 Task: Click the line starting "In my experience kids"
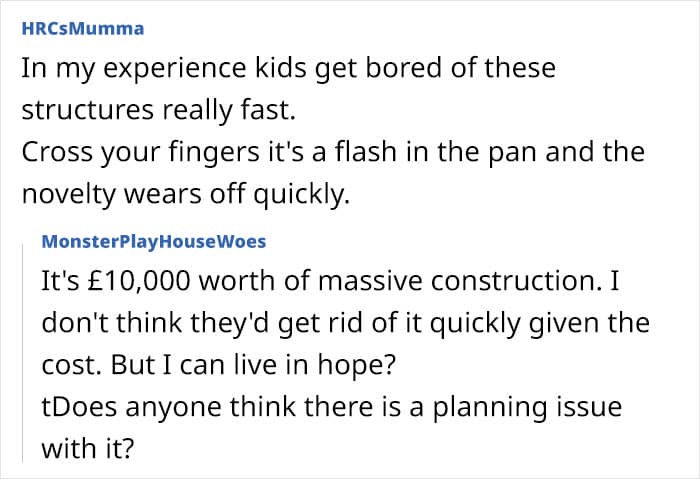pos(288,70)
